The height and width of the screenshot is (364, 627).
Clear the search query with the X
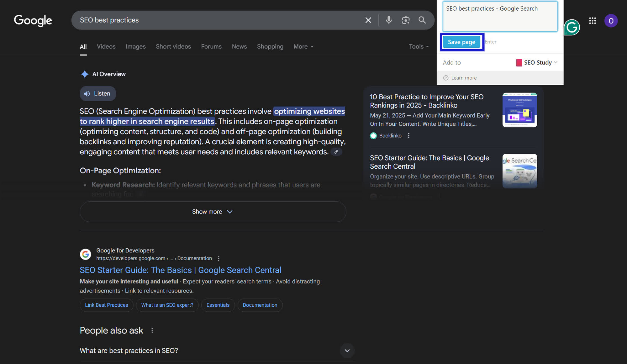(368, 20)
